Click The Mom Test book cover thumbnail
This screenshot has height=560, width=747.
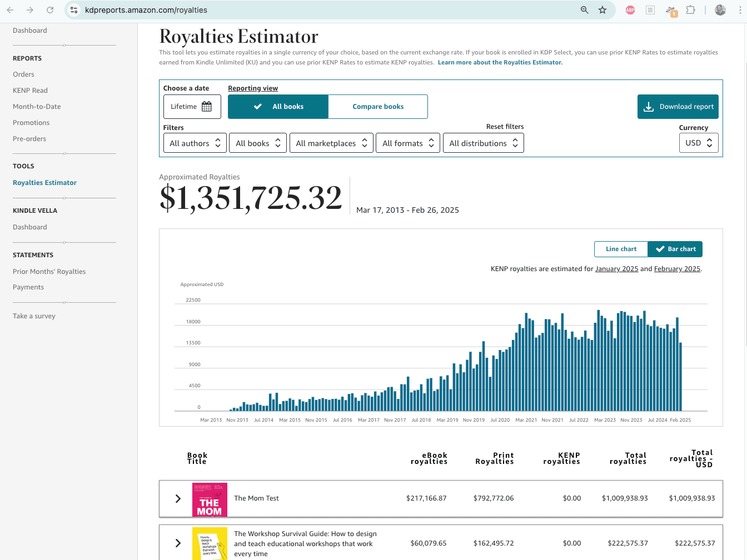tap(210, 498)
